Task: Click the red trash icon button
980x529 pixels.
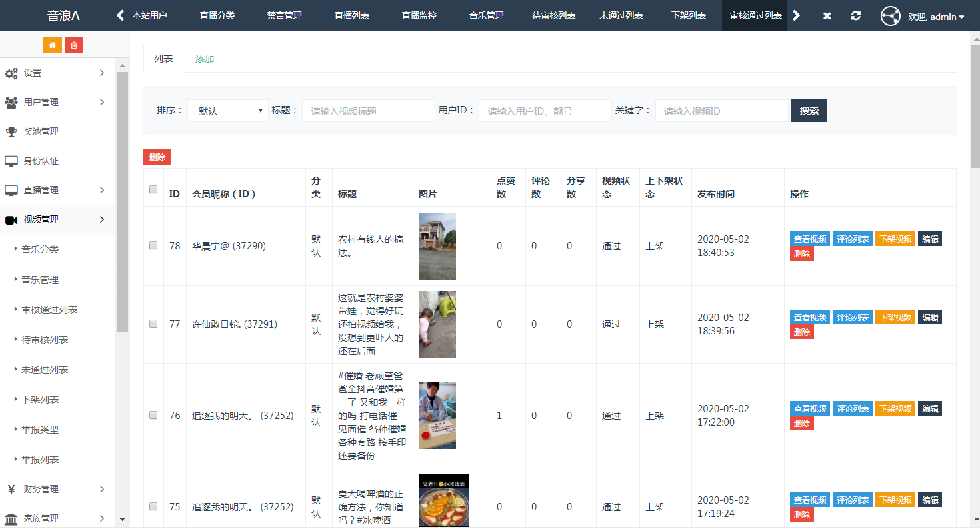Action: [x=74, y=45]
